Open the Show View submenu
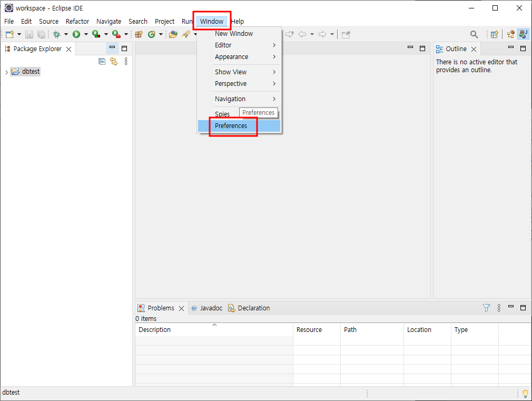 point(239,72)
